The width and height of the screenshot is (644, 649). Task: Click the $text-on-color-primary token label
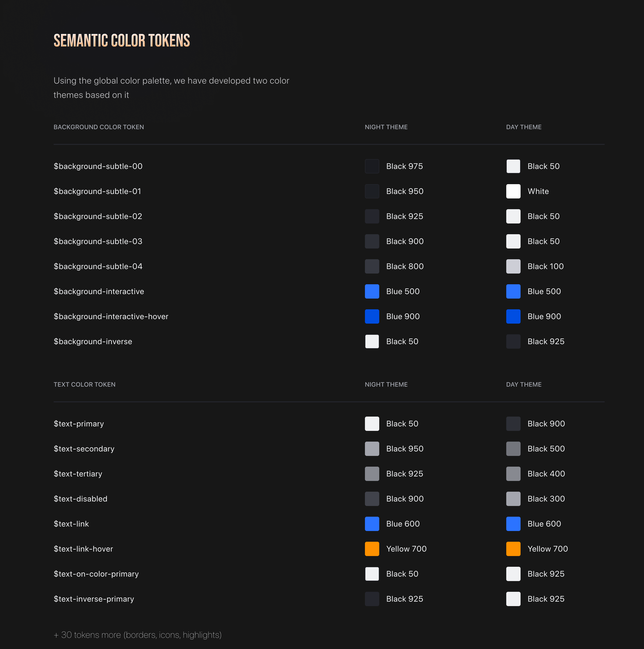point(96,574)
